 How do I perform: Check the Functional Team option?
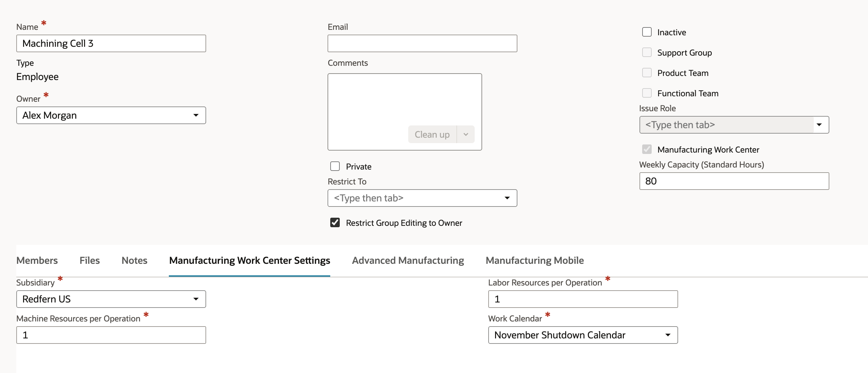647,93
